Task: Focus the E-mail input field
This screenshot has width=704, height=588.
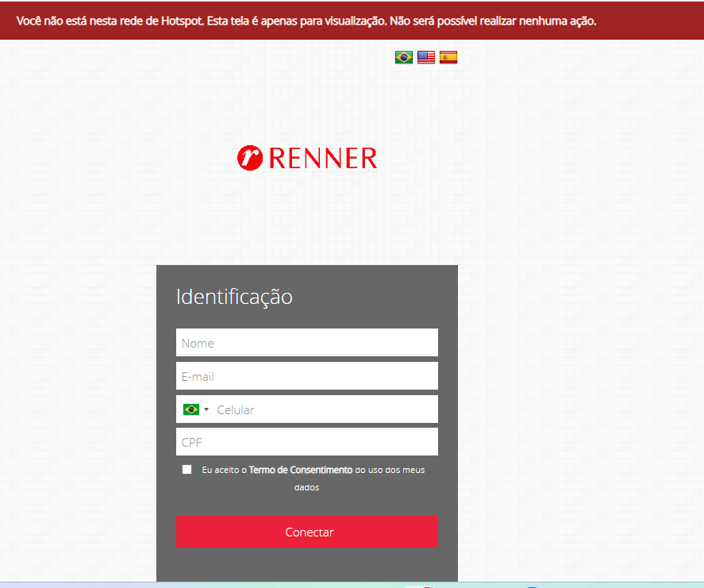Action: pyautogui.click(x=307, y=375)
